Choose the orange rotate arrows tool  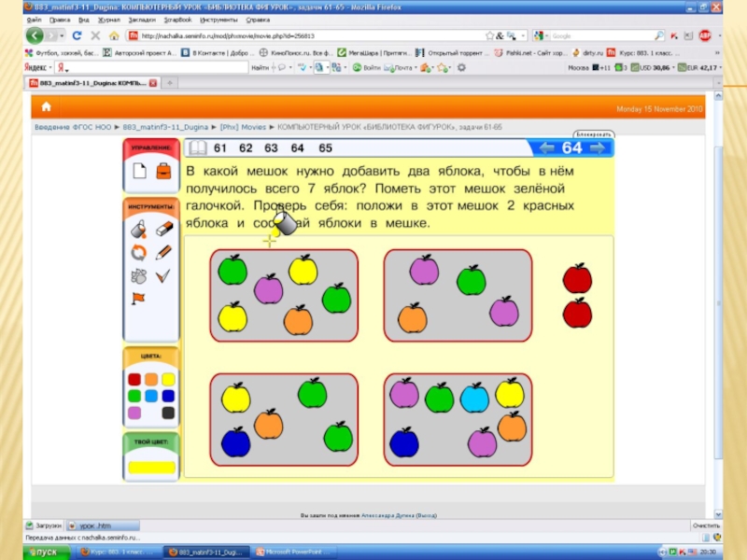click(x=138, y=252)
